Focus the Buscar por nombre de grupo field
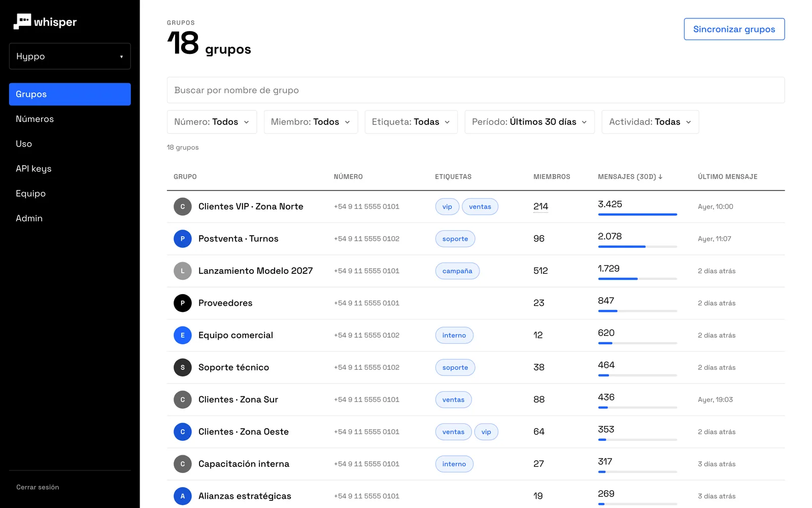 click(x=476, y=90)
